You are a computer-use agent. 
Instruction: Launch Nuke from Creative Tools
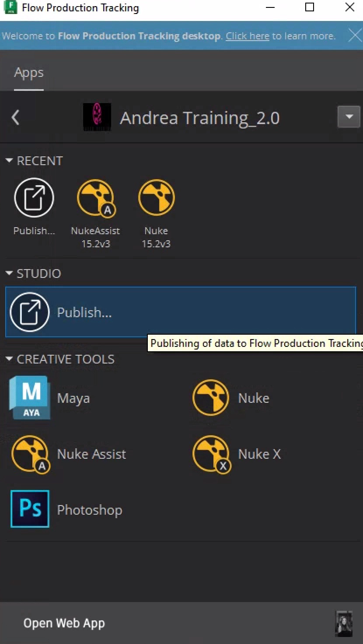coord(211,398)
